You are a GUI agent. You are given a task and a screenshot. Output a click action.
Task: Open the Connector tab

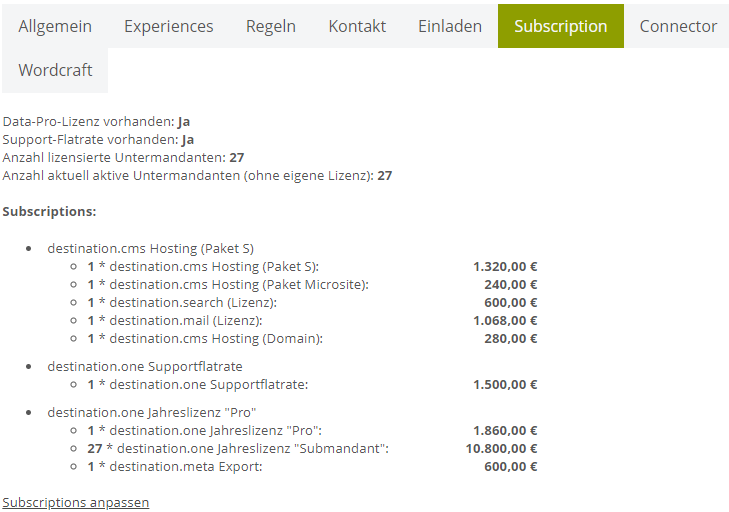pyautogui.click(x=678, y=26)
